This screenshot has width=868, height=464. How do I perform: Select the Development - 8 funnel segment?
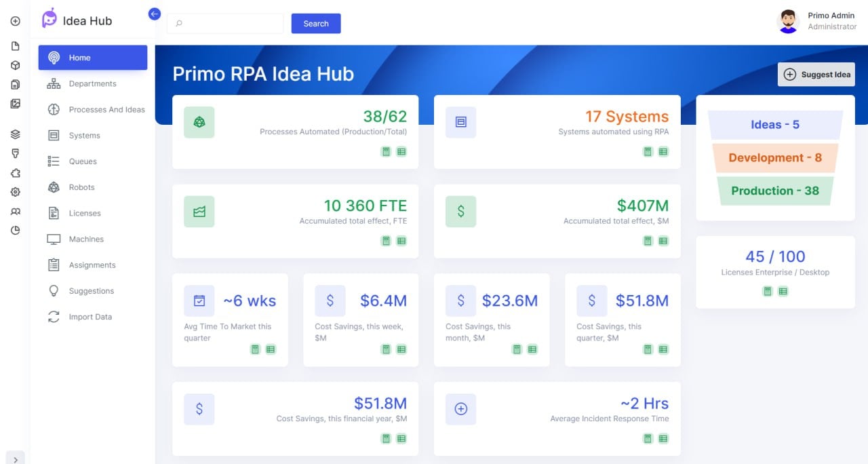(775, 157)
